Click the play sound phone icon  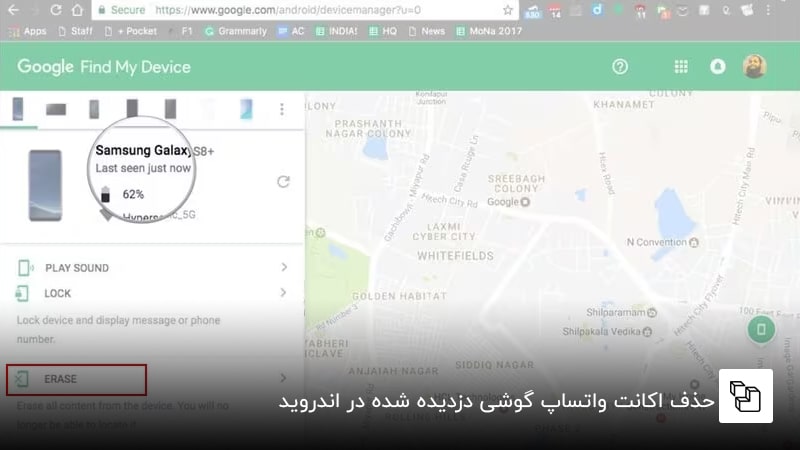point(24,267)
